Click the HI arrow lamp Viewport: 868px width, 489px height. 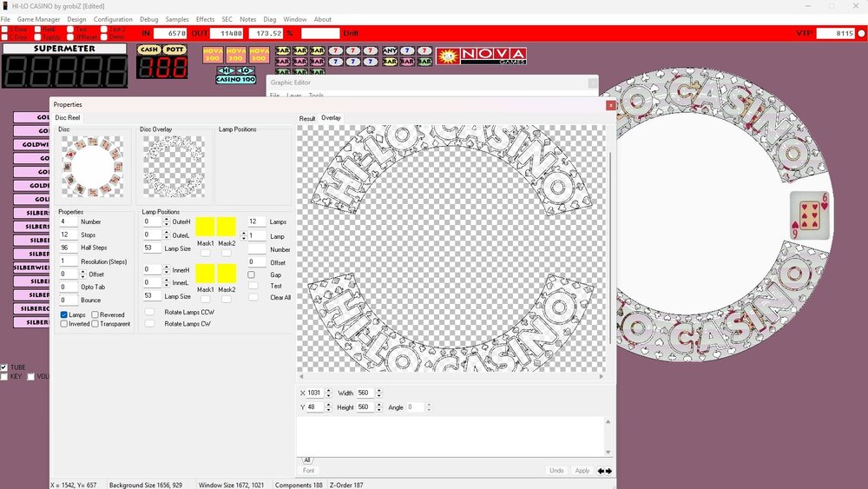pos(226,70)
